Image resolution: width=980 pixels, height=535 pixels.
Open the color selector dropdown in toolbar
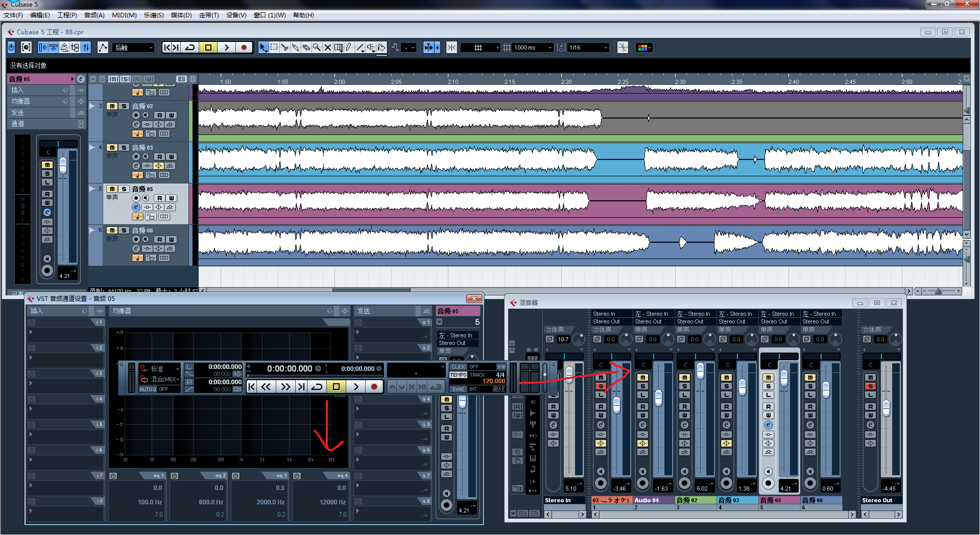(x=644, y=48)
